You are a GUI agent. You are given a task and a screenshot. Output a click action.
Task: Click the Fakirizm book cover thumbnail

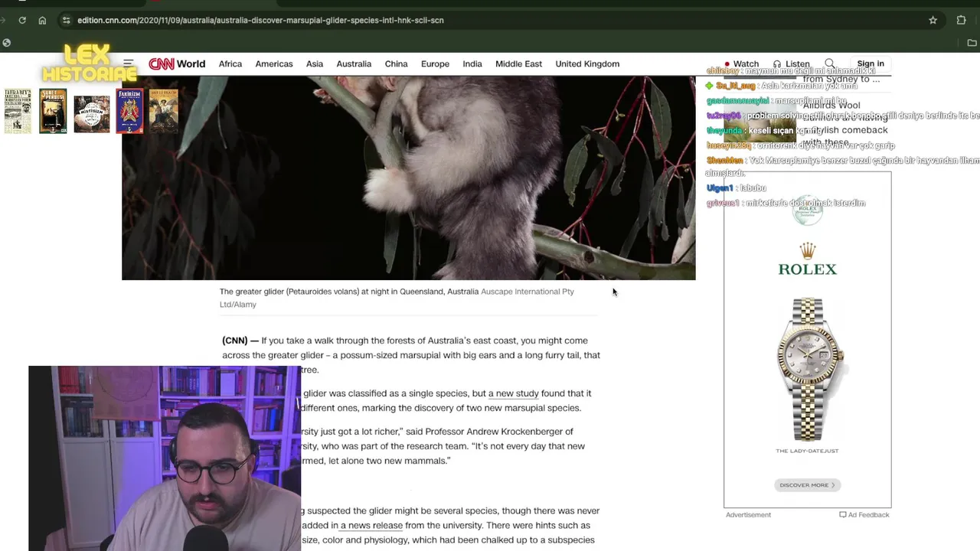tap(129, 111)
